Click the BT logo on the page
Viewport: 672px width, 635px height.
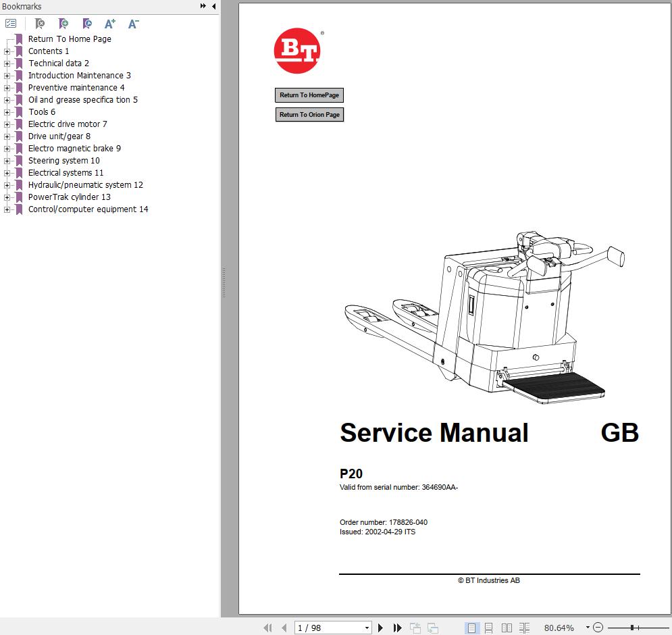tap(297, 51)
